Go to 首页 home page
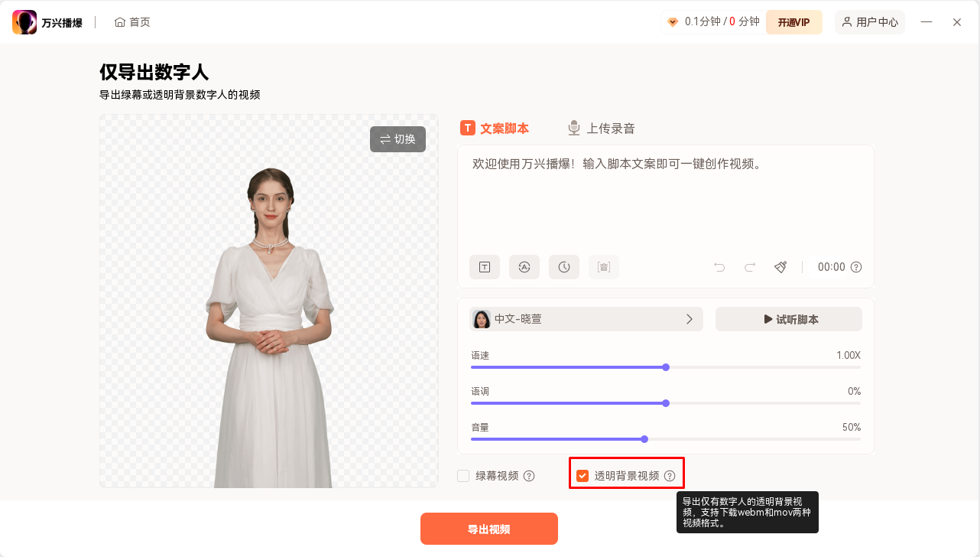This screenshot has width=980, height=557. pos(131,21)
